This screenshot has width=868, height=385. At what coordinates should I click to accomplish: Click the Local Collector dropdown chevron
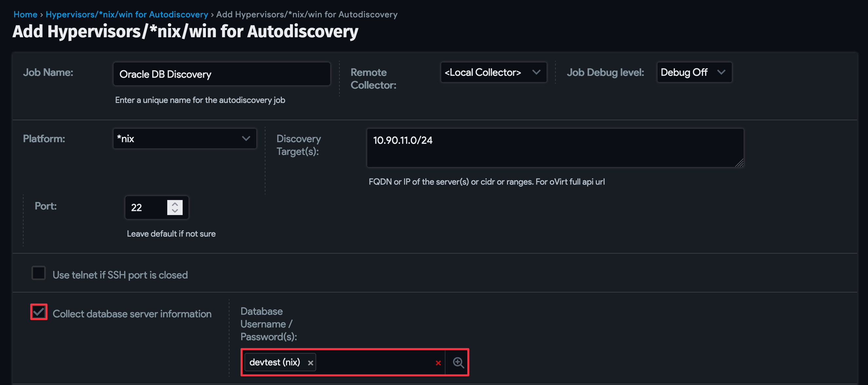tap(536, 72)
